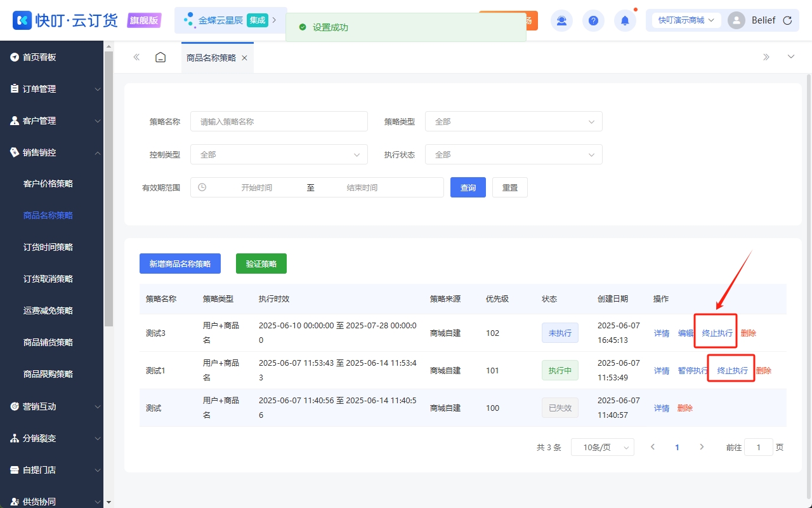Image resolution: width=812 pixels, height=508 pixels.
Task: Click the 重置 button
Action: coord(510,187)
